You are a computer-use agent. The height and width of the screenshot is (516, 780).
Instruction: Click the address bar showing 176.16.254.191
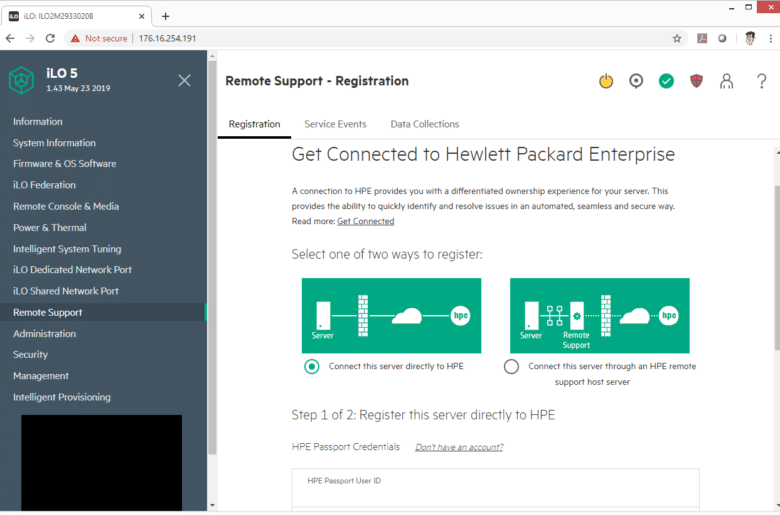(378, 38)
